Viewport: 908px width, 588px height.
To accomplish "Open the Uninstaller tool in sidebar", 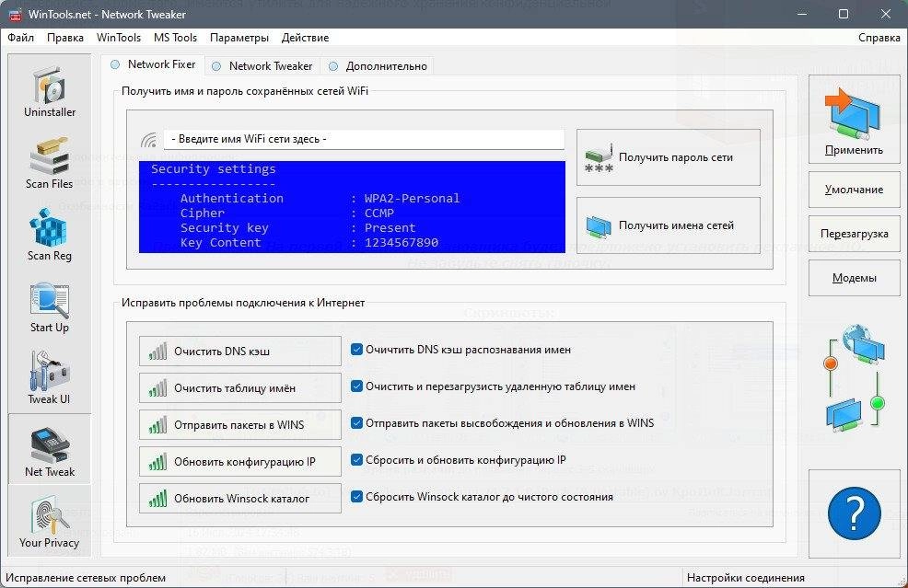I will (49, 91).
